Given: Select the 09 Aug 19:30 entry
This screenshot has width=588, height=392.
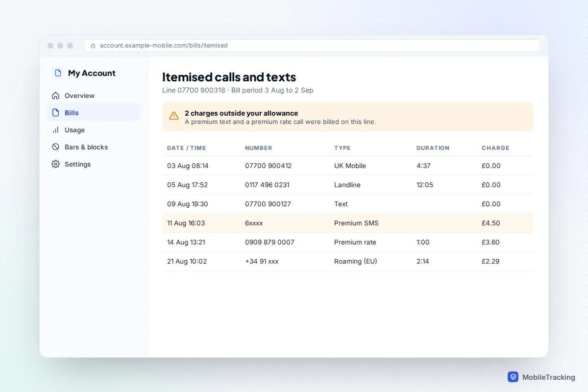Looking at the screenshot, I should [188, 204].
